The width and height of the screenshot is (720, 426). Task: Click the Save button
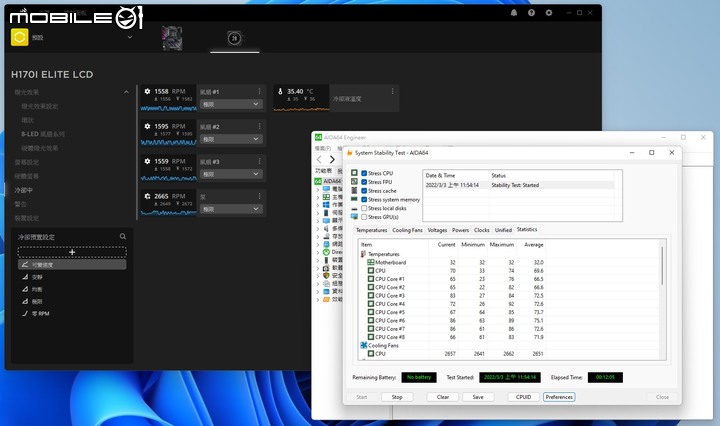pyautogui.click(x=478, y=397)
